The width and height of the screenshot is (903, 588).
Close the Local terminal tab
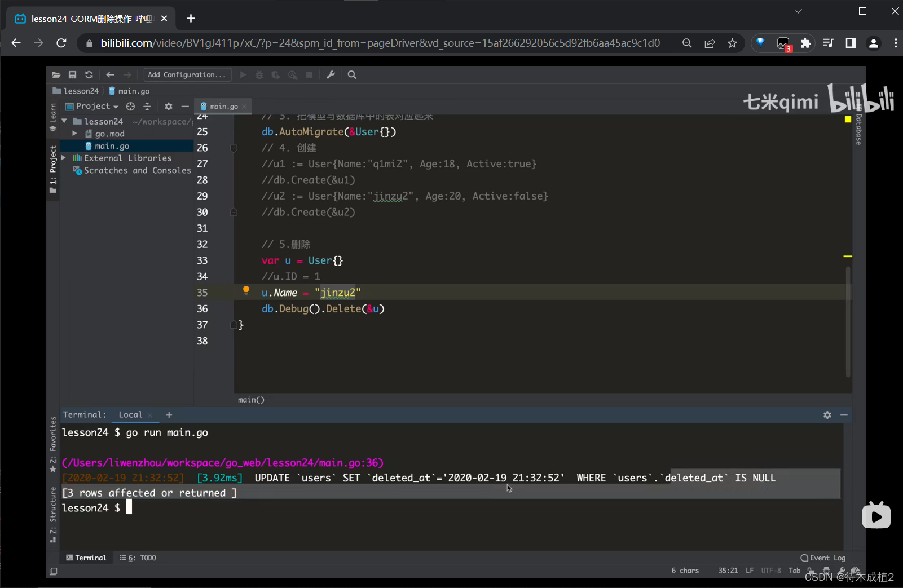pyautogui.click(x=150, y=415)
